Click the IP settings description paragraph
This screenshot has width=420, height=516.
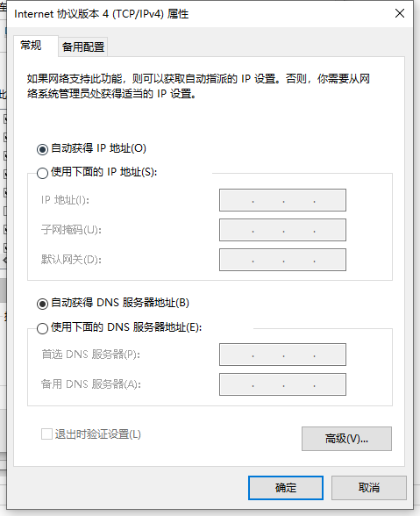(x=198, y=86)
